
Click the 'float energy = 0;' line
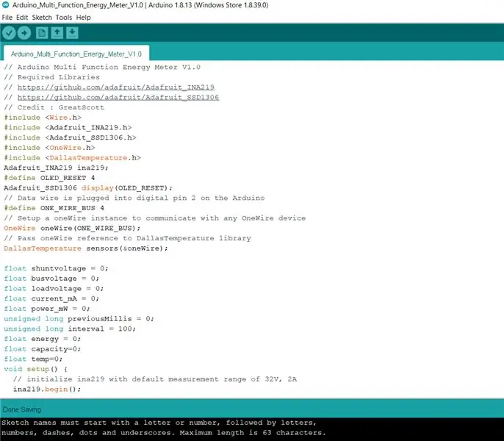[x=43, y=339]
